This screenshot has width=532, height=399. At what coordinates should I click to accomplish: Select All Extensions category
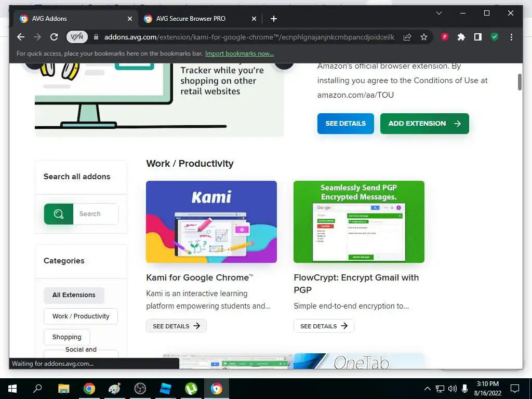point(74,295)
